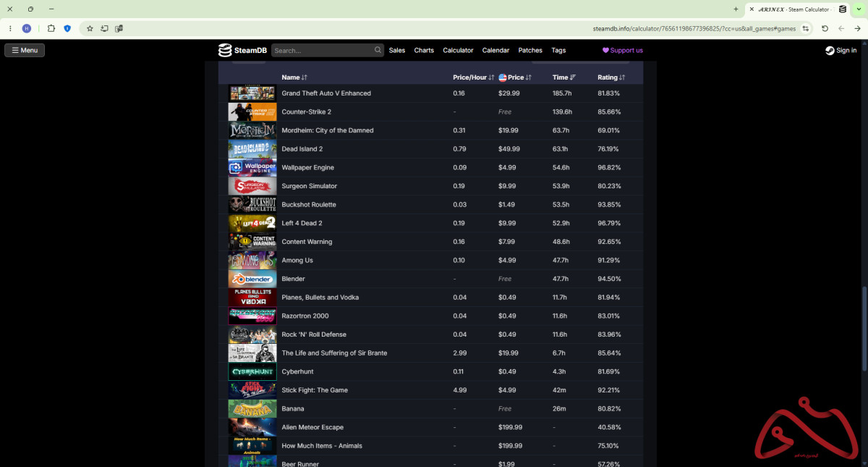This screenshot has width=868, height=467.
Task: Click the 96.82% rating of Wallpaper Engine
Action: pos(609,167)
